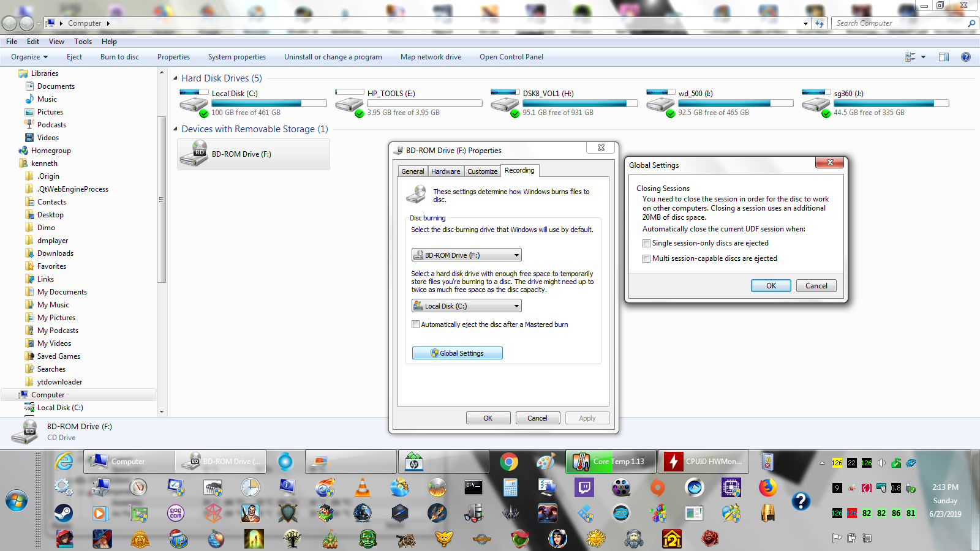Select the BD-ROM Drive (F:) icon in Explorer
Screen dimensions: 980x551
(x=194, y=154)
